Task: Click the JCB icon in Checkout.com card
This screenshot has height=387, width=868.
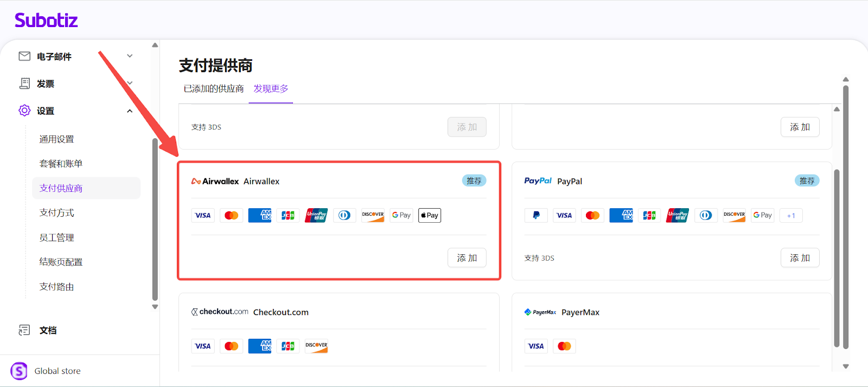Action: 288,346
